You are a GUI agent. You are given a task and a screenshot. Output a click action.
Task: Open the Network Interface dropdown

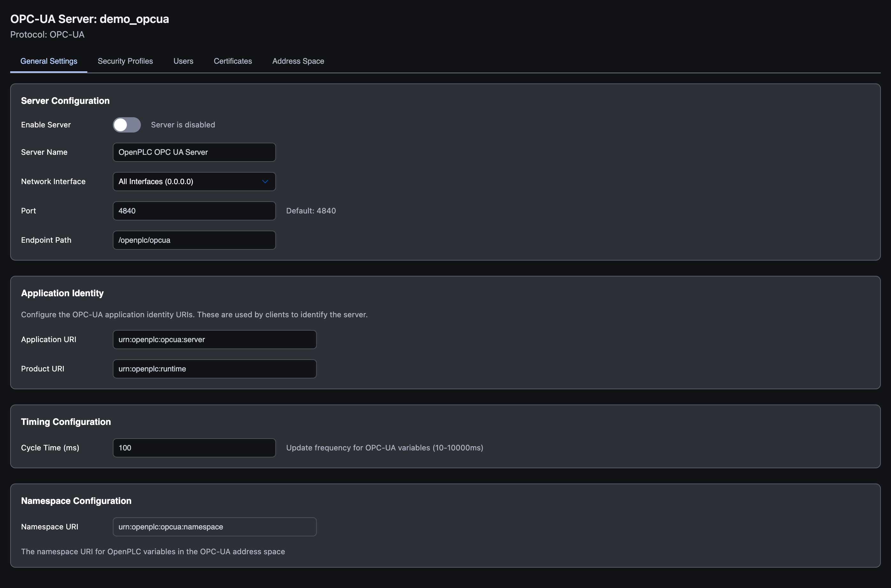pyautogui.click(x=194, y=182)
